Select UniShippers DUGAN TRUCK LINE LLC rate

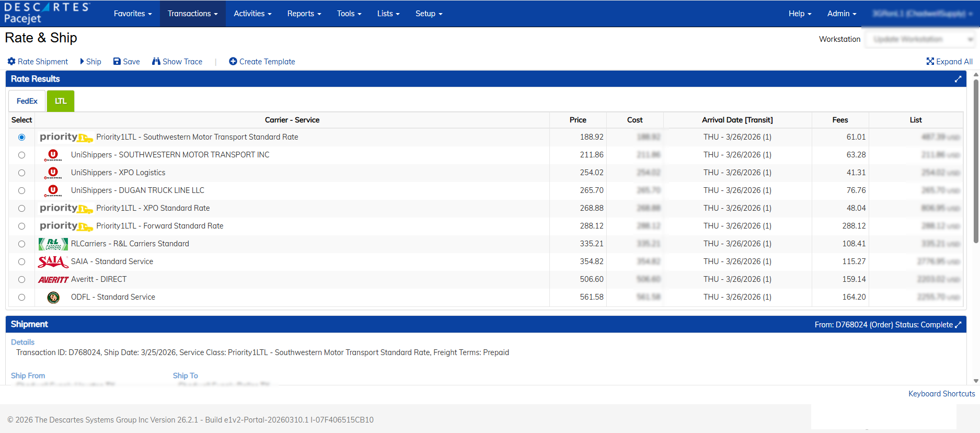coord(21,190)
